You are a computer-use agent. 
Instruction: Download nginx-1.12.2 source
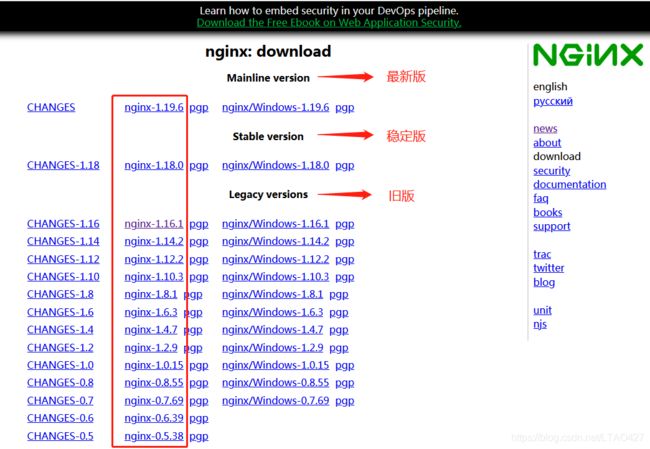point(154,259)
